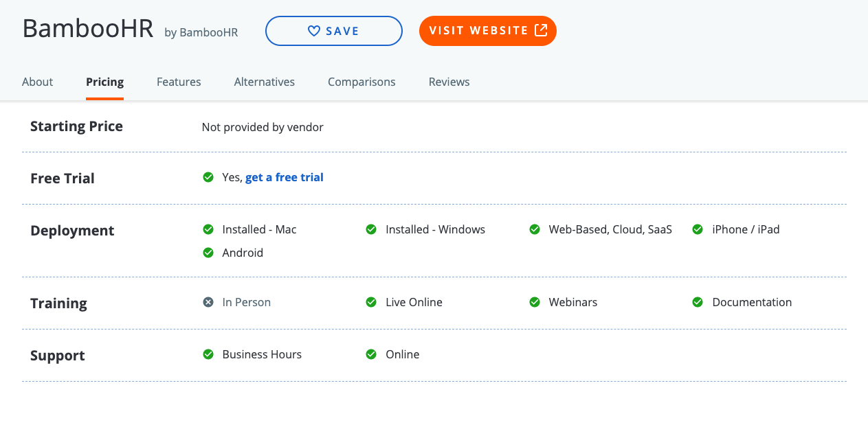Screen dimensions: 868x427
Task: Select the Pricing tab
Action: tap(104, 82)
